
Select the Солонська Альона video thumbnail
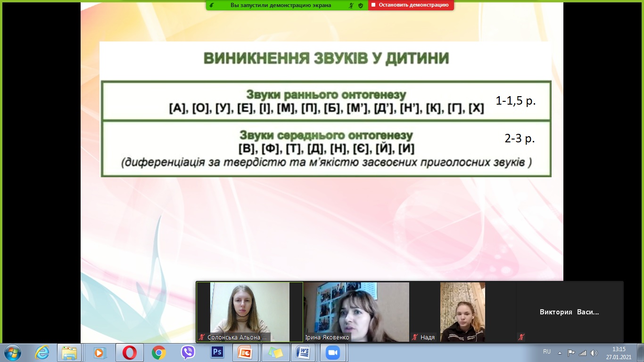click(x=249, y=312)
